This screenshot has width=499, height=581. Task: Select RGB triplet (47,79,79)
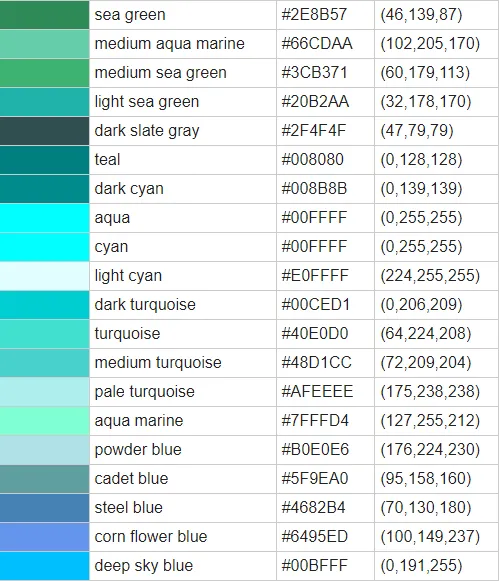click(417, 131)
